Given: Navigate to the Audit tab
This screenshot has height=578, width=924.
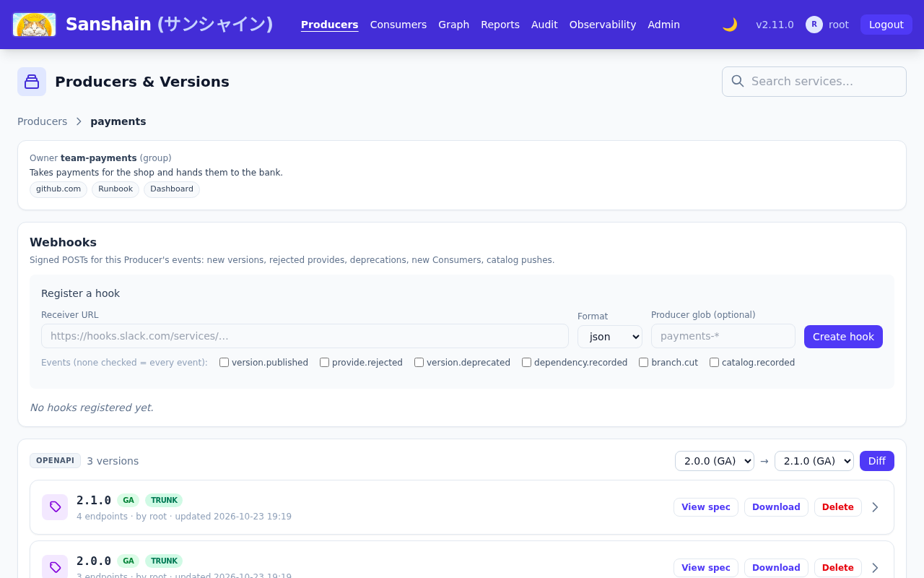Looking at the screenshot, I should pyautogui.click(x=544, y=25).
